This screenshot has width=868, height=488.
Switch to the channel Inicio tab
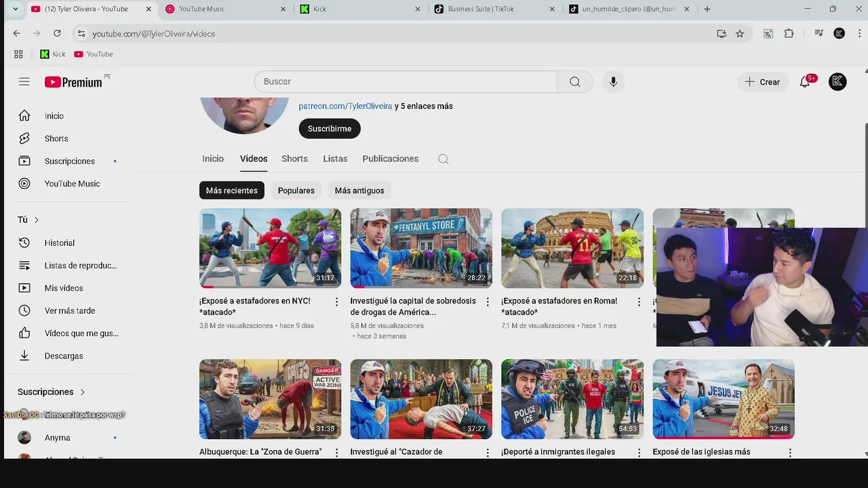click(213, 159)
